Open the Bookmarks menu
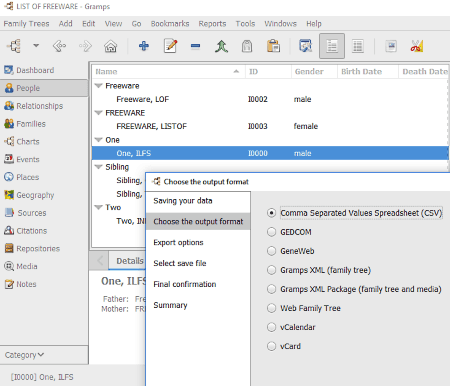The image size is (450, 386). 170,24
